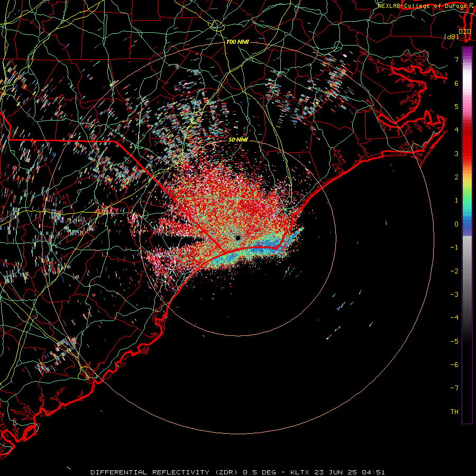Click the "TH" legend label

pos(454,412)
